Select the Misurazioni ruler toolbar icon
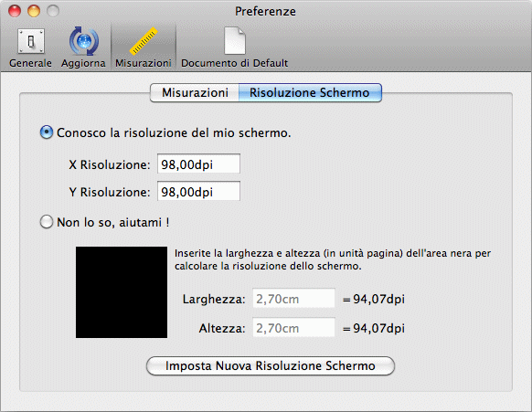532x412 pixels. 144,48
